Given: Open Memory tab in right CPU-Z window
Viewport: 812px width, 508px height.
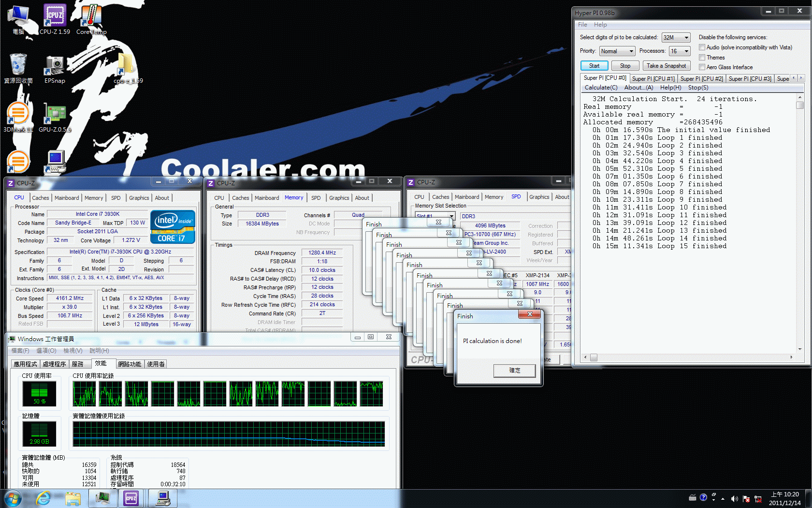Looking at the screenshot, I should 494,197.
